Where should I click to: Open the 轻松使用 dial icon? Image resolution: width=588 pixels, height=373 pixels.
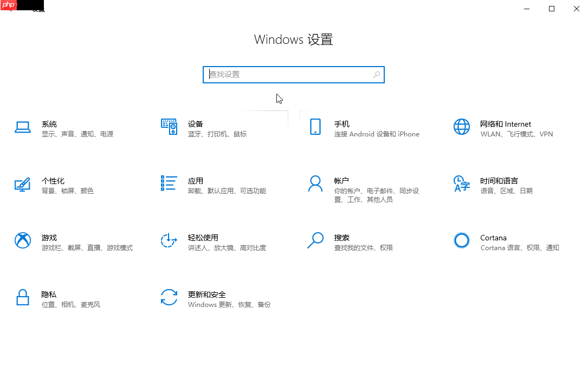pyautogui.click(x=169, y=240)
